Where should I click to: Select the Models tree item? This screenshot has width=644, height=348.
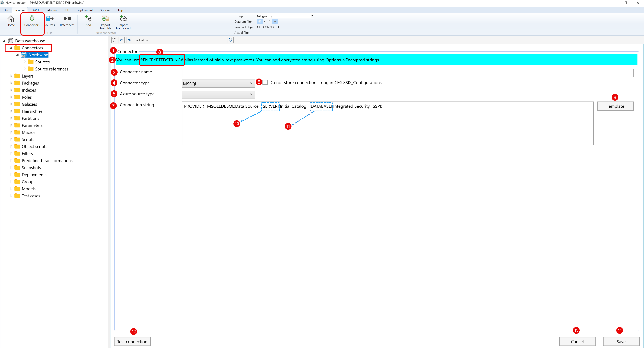click(29, 189)
